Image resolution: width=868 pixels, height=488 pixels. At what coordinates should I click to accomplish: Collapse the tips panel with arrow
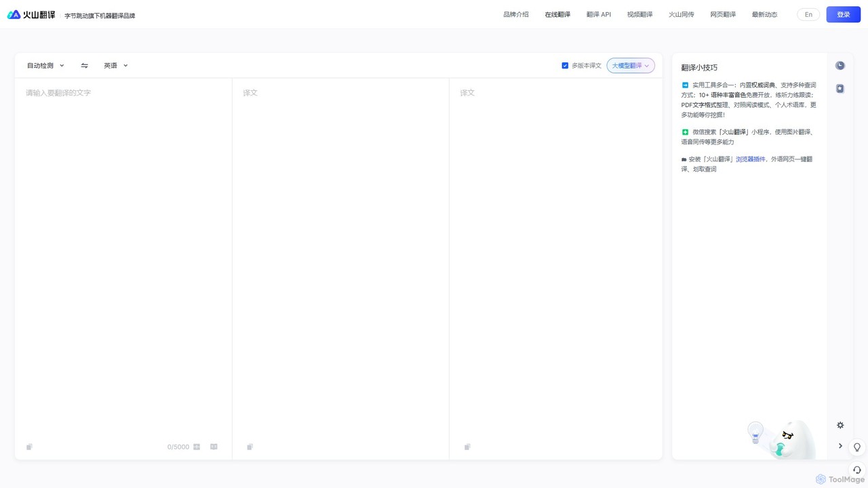pos(840,446)
